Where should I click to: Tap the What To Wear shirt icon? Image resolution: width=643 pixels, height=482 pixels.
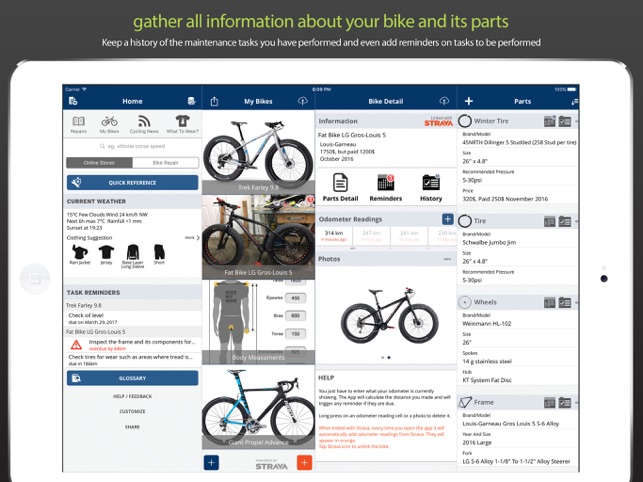(182, 121)
